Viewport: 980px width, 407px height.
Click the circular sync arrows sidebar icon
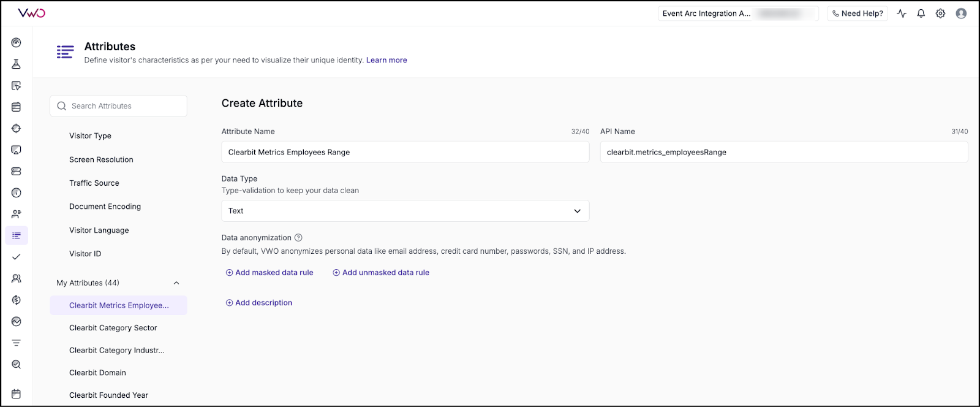[17, 300]
